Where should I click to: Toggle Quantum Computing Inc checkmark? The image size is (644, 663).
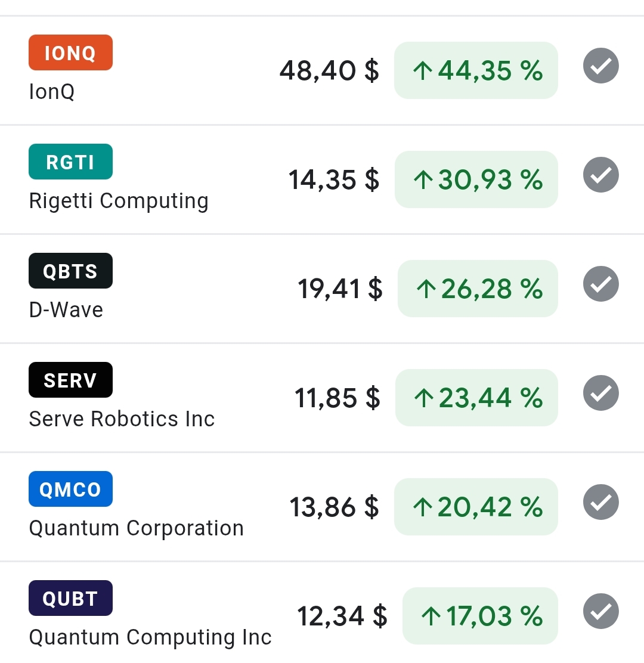point(600,611)
